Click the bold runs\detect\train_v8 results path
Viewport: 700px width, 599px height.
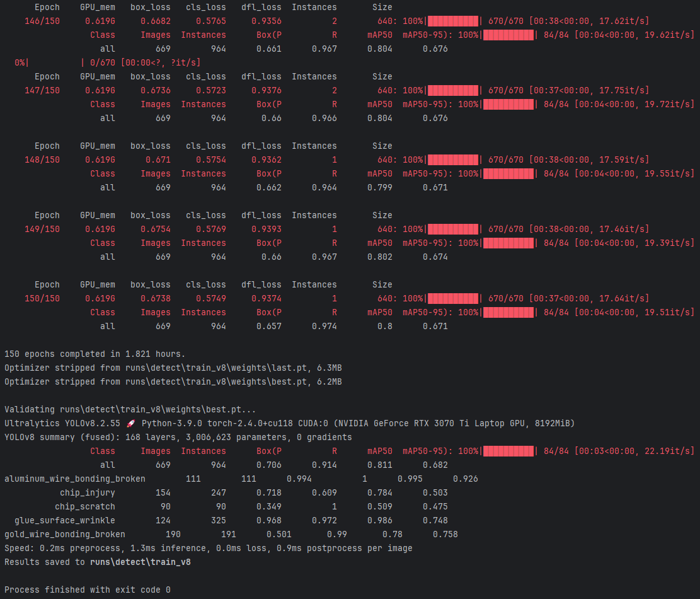pos(140,562)
